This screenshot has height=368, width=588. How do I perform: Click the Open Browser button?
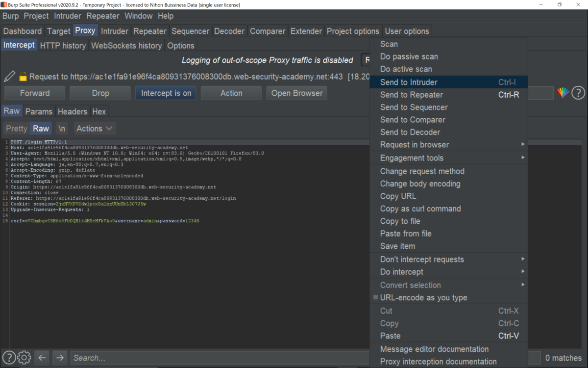click(297, 93)
